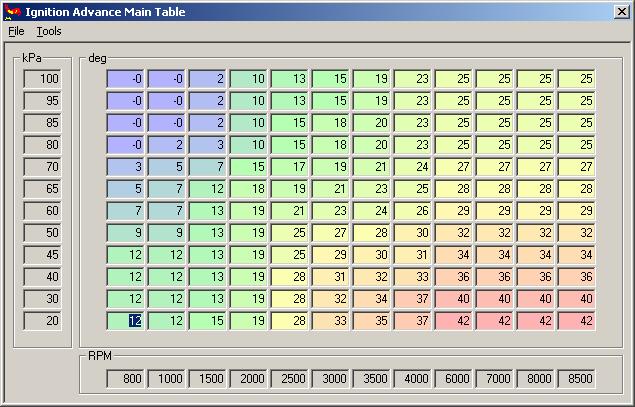Select the red 42 cell at 20 kPa, 8500 RPM
The width and height of the screenshot is (635, 407).
(576, 321)
